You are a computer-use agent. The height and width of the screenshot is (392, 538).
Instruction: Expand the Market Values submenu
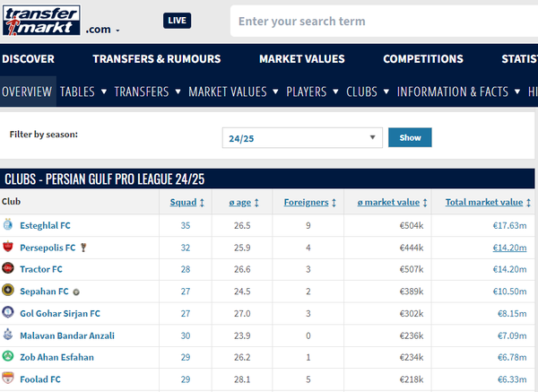coord(233,91)
